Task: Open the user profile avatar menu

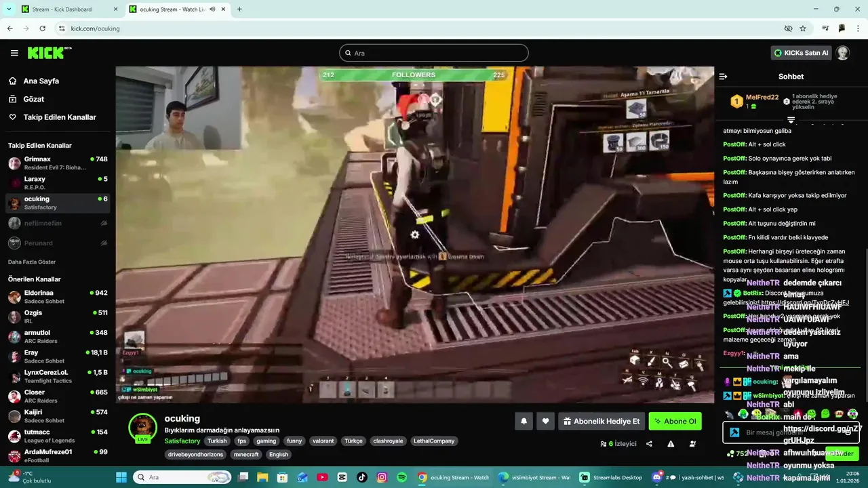Action: tap(843, 53)
